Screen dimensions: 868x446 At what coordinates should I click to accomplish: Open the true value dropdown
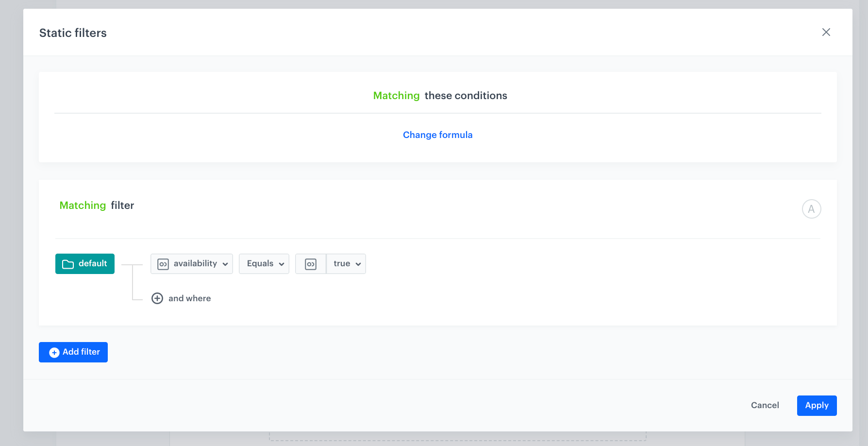click(x=345, y=263)
